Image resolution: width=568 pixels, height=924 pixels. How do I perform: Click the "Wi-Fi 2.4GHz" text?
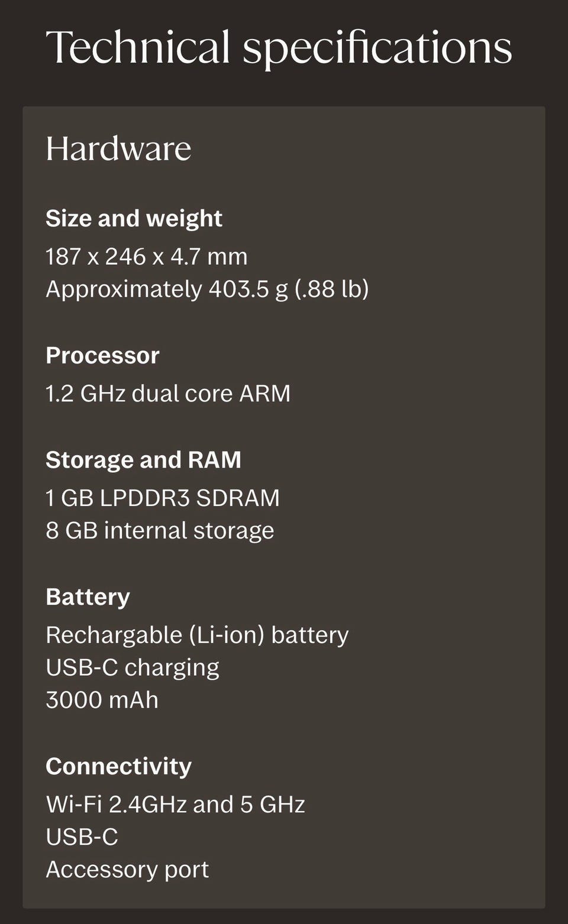(116, 805)
